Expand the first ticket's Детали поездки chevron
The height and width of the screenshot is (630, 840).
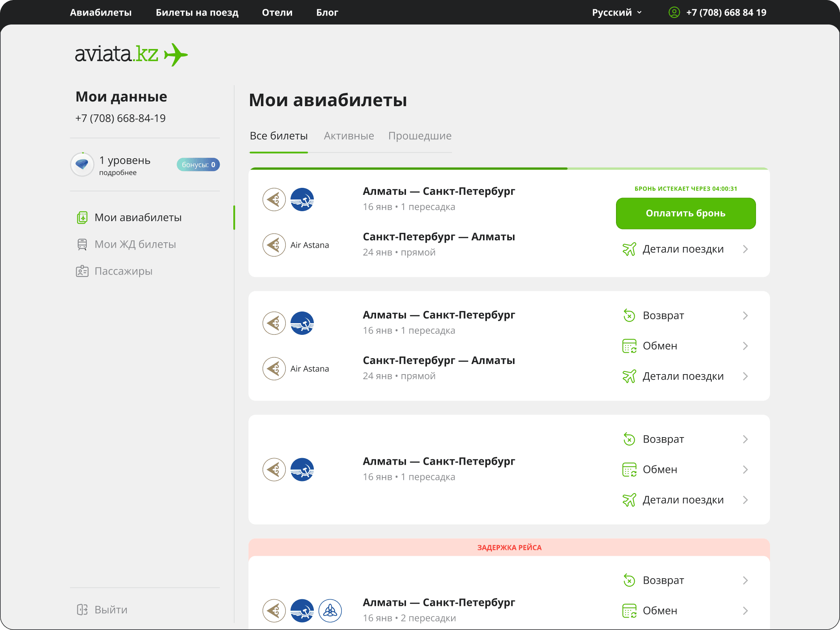745,249
